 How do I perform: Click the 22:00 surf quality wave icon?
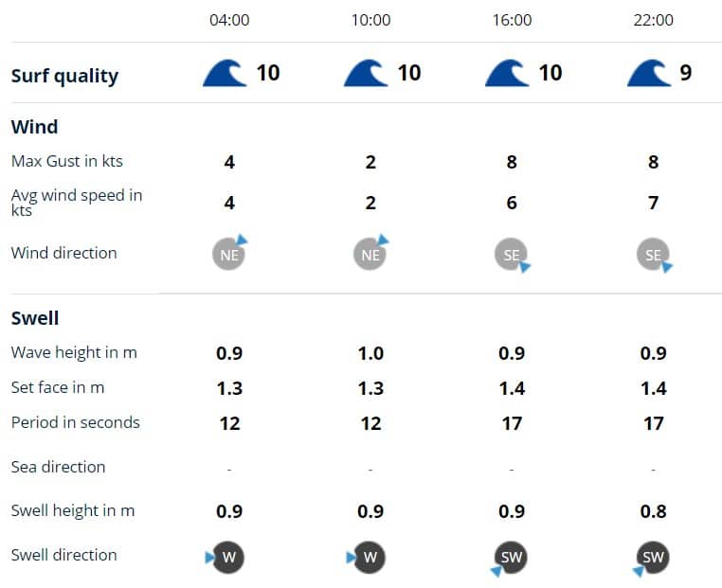[x=649, y=73]
